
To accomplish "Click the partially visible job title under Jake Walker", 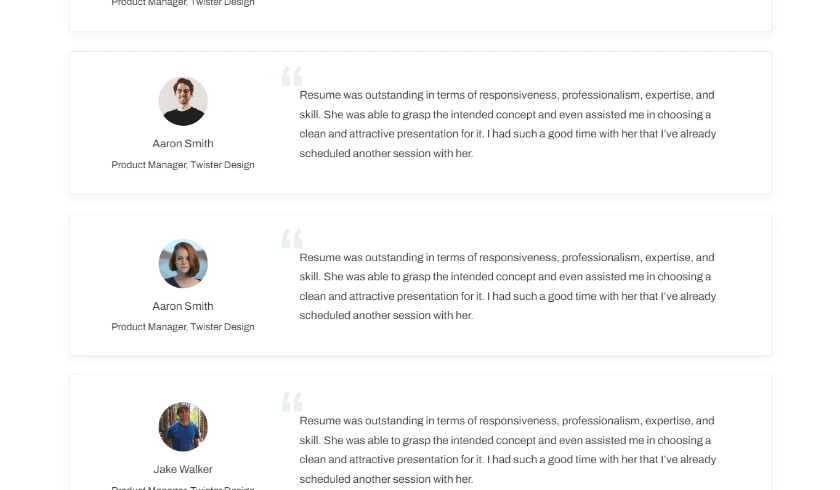I will point(183,488).
